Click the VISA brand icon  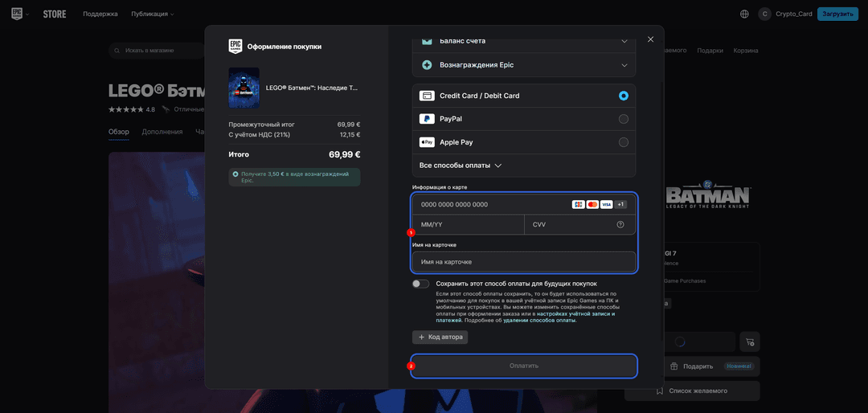[606, 205]
